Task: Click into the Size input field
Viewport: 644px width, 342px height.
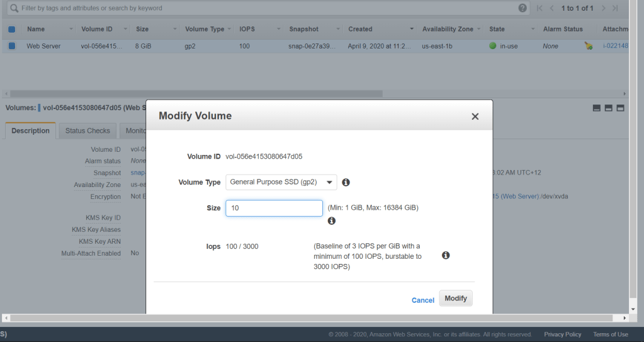Action: tap(274, 208)
